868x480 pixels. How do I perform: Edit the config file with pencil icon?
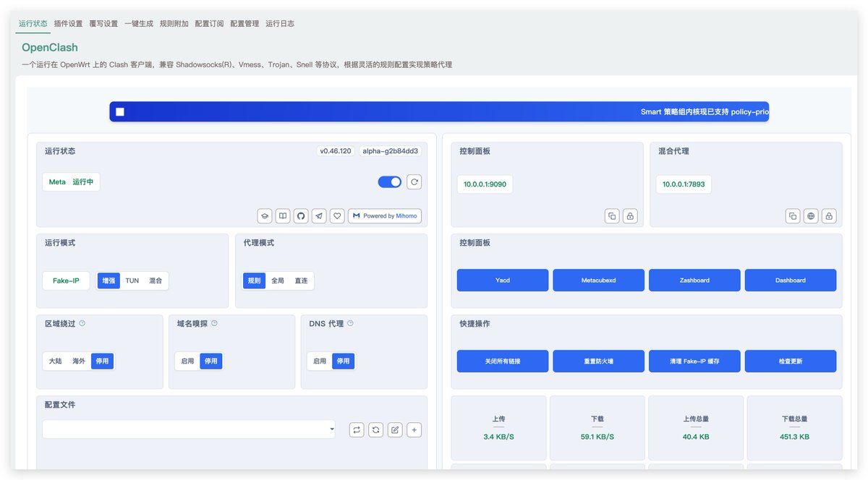coord(395,429)
